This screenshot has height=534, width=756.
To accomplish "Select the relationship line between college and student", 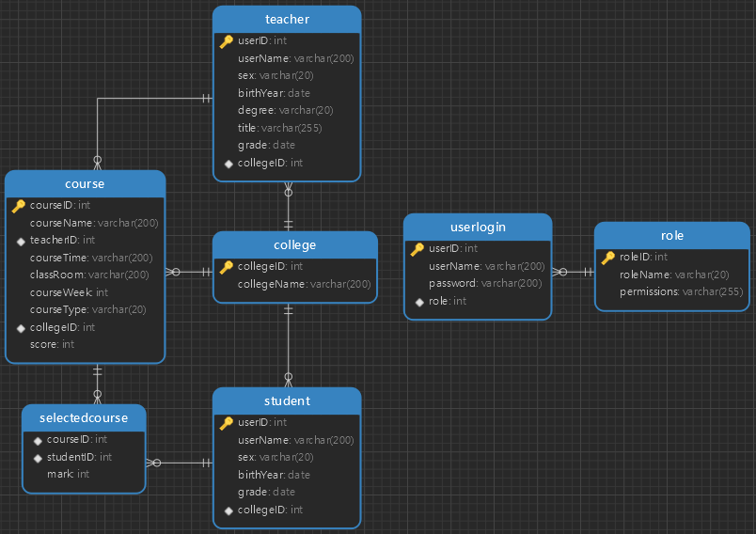I will click(289, 345).
